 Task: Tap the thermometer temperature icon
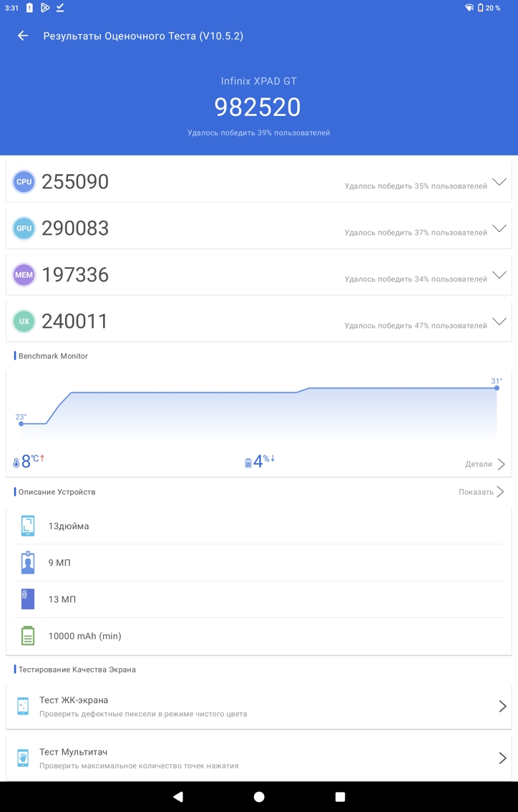pos(16,463)
